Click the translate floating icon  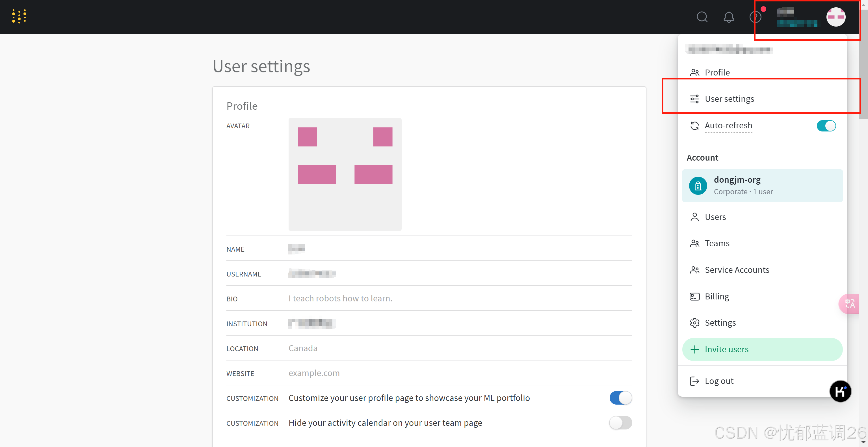849,304
